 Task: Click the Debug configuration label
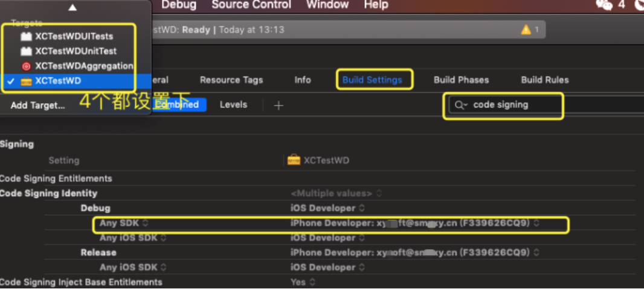[x=95, y=208]
